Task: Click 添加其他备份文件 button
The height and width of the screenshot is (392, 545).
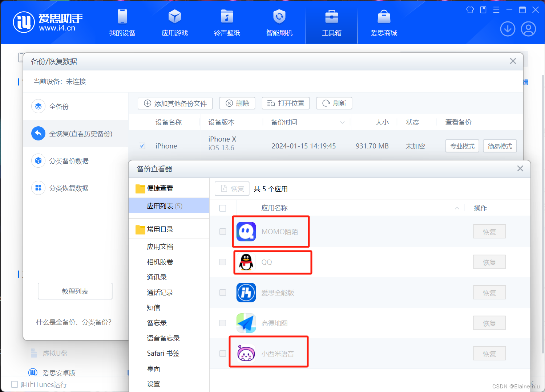Action: 175,103
